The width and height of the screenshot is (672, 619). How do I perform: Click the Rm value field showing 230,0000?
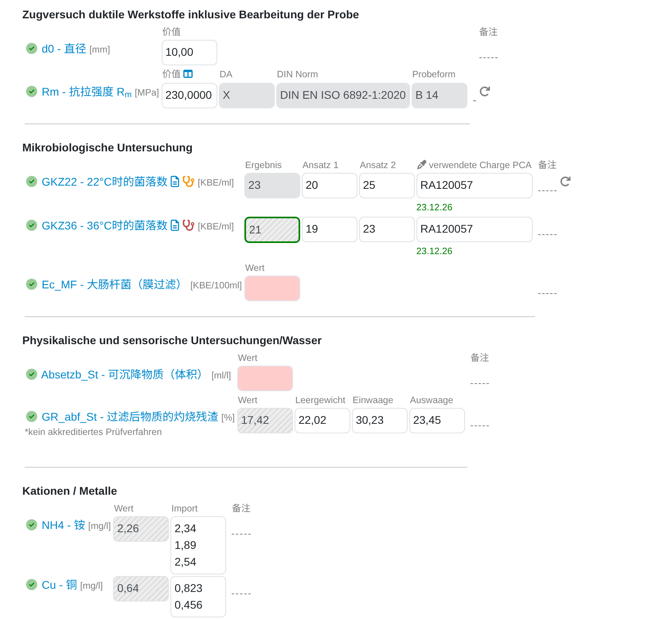[x=189, y=95]
